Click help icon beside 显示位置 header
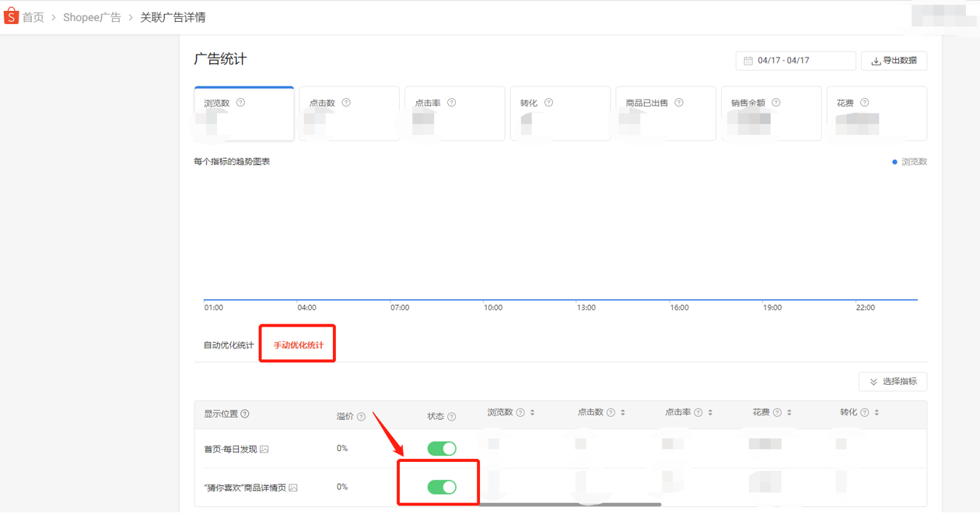Screen dimensions: 980x514 click(245, 414)
